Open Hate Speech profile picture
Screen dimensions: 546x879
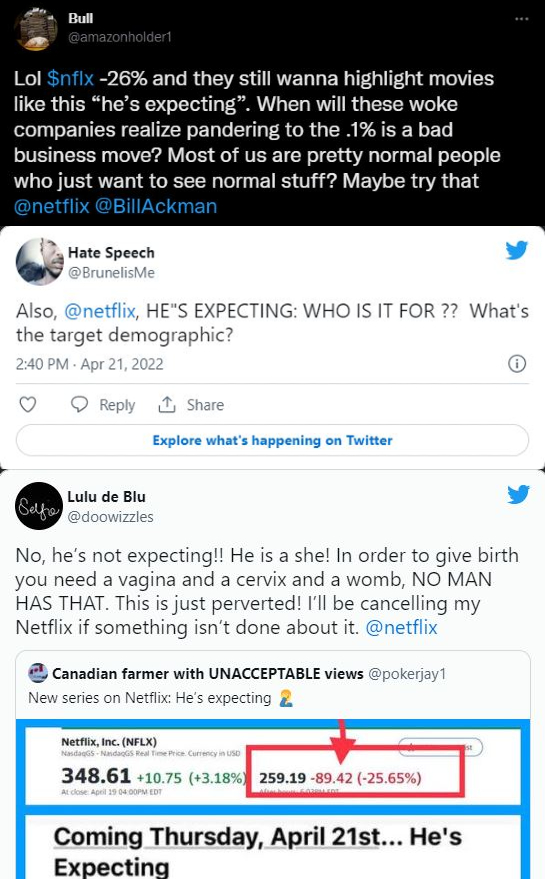pyautogui.click(x=39, y=262)
